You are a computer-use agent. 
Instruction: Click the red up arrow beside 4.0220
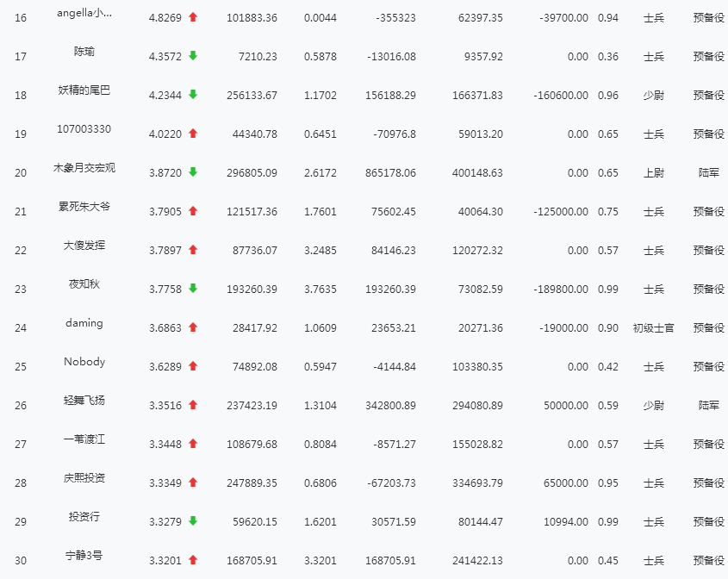[x=193, y=134]
